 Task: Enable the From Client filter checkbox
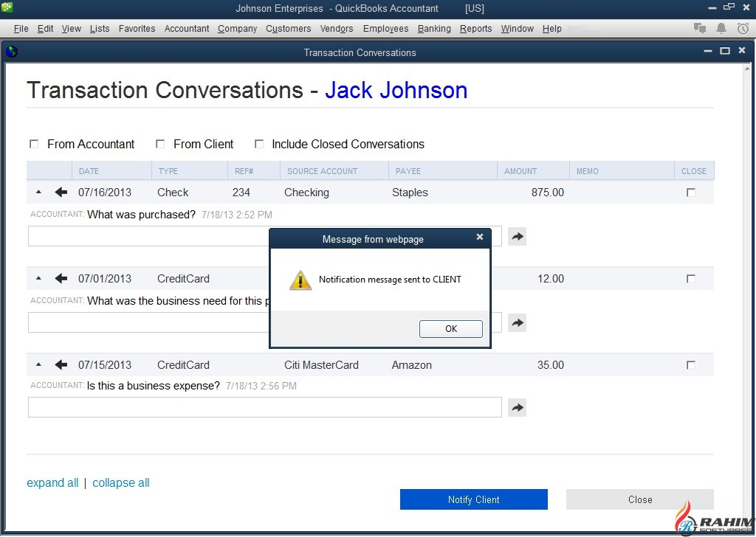tap(160, 144)
